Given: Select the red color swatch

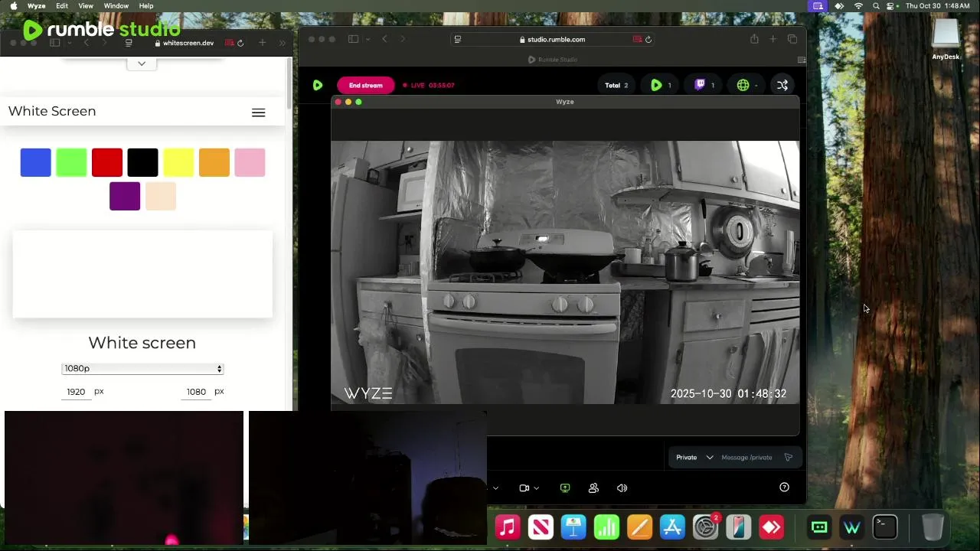Looking at the screenshot, I should (107, 162).
